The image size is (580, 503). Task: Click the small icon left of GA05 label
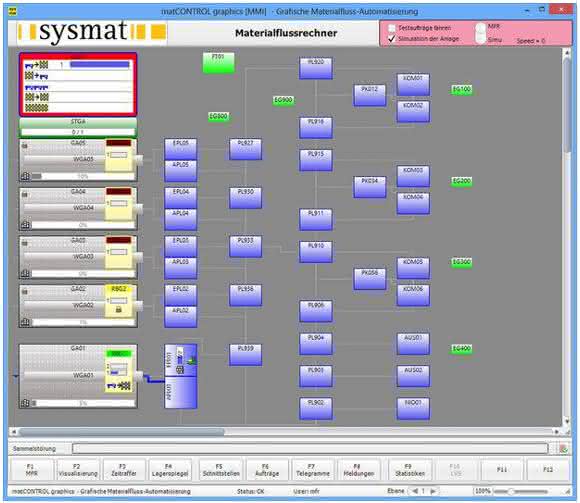(25, 145)
